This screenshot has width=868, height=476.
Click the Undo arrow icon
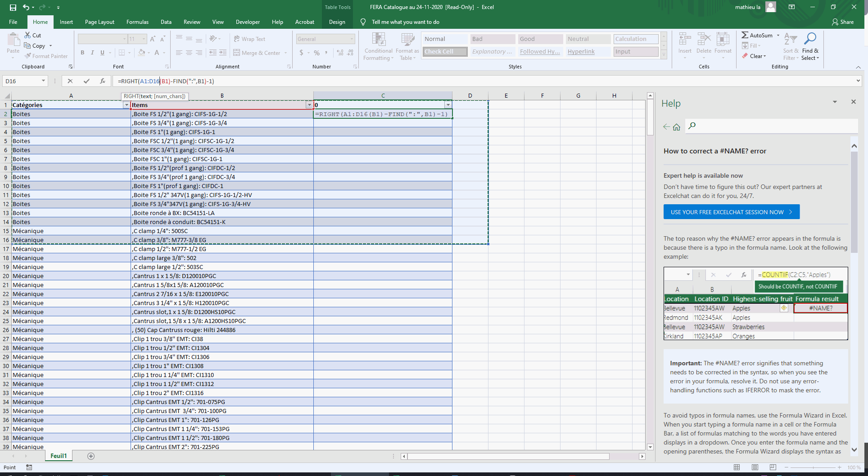point(26,7)
